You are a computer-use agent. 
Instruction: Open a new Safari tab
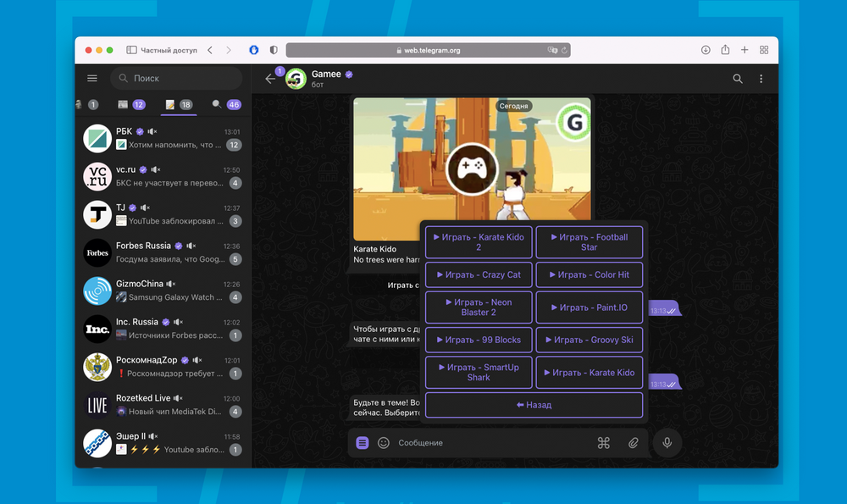tap(745, 50)
